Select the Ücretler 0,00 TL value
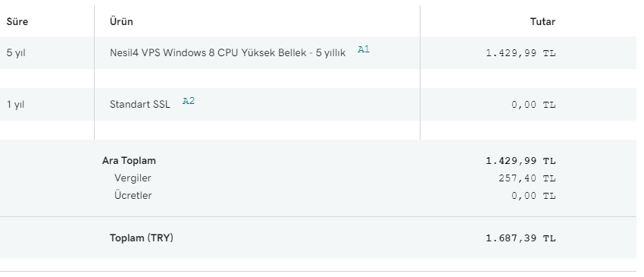Viewport: 644px width, 277px height. point(533,196)
